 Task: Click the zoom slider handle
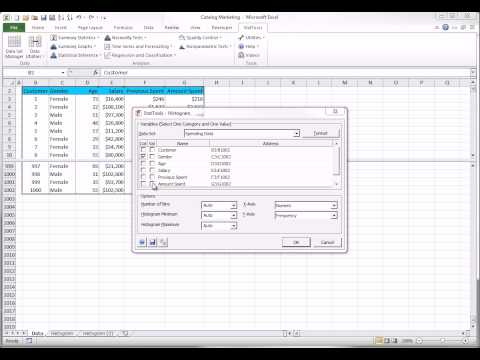click(443, 341)
